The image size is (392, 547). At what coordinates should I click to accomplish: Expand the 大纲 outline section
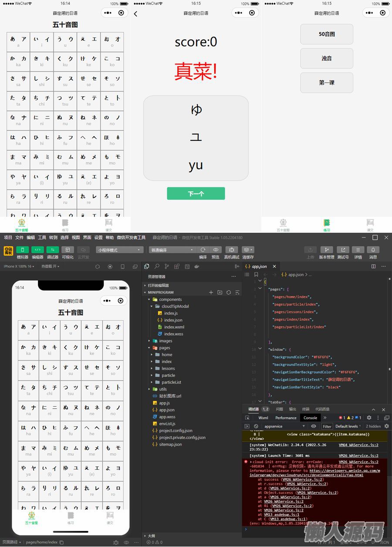pyautogui.click(x=151, y=536)
